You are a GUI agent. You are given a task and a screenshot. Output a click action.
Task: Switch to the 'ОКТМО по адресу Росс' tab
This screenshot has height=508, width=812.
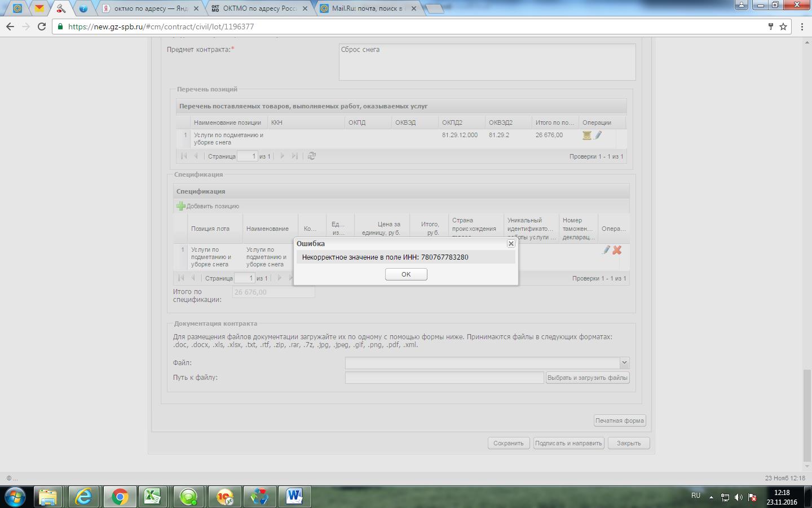pyautogui.click(x=260, y=8)
